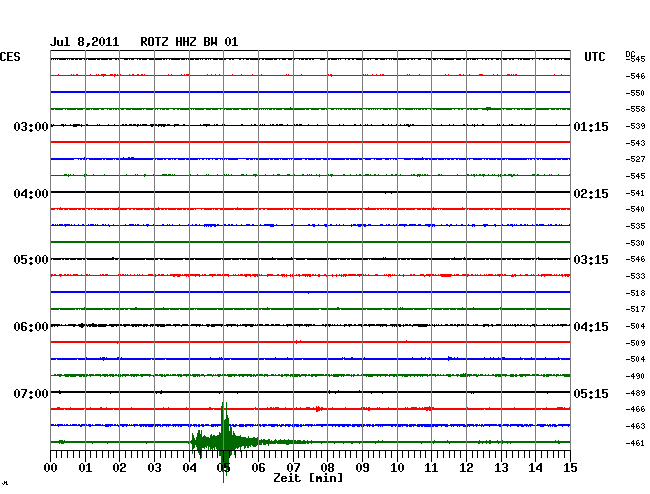
Task: Select the 03:00 local time label
Action: click(31, 126)
